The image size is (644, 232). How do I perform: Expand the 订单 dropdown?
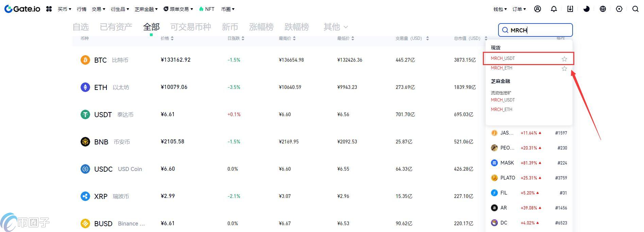[x=519, y=9]
